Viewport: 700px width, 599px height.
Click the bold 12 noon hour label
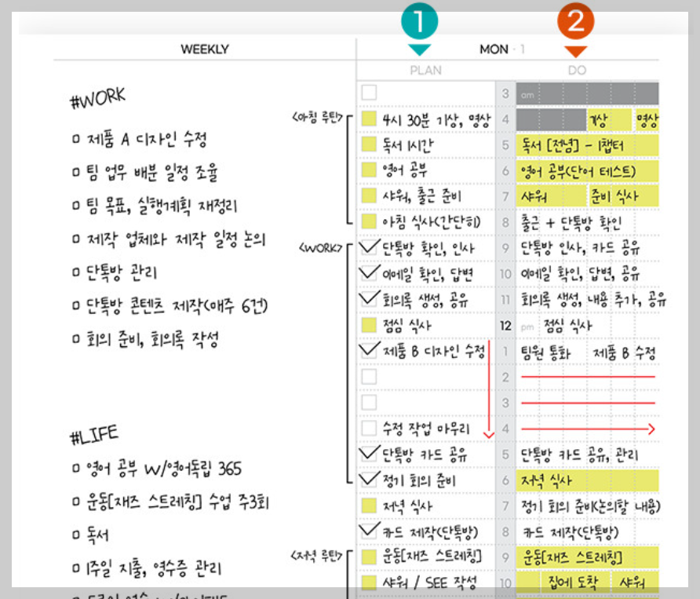pos(505,326)
